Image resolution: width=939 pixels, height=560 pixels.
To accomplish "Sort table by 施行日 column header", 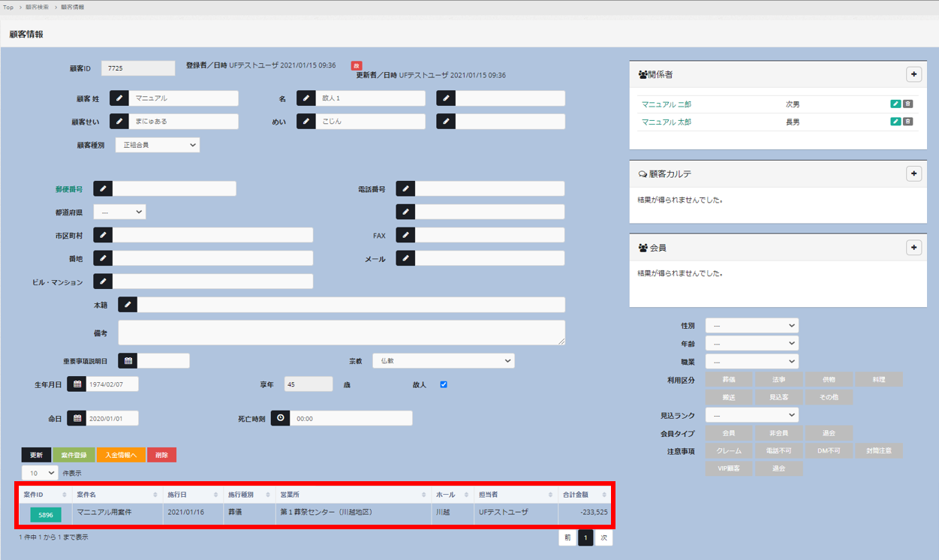I will 191,495.
